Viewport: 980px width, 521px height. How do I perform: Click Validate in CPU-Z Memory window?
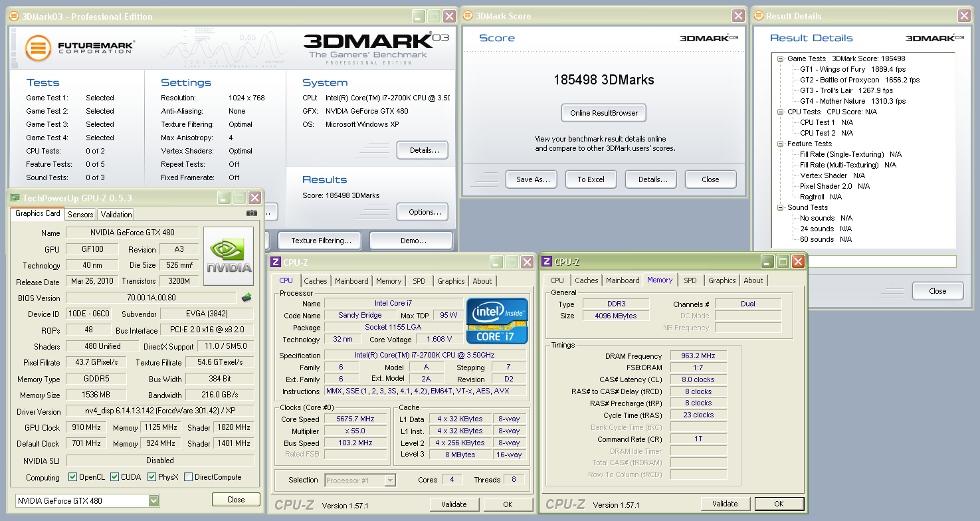[x=725, y=504]
